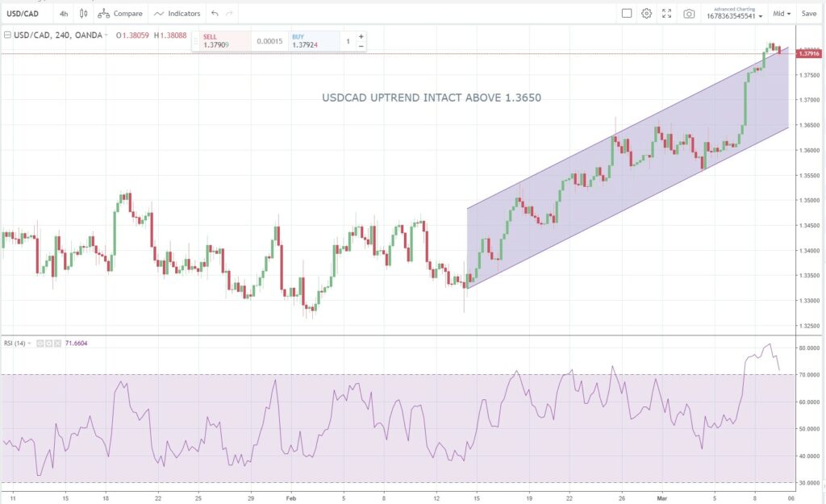Open the Compare symbols menu

tap(121, 14)
